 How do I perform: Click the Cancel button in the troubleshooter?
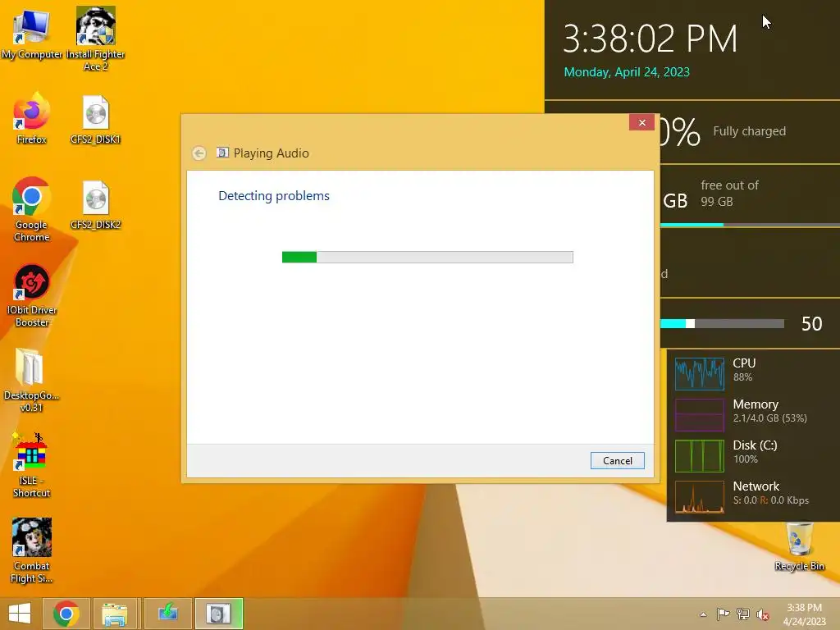(x=617, y=461)
